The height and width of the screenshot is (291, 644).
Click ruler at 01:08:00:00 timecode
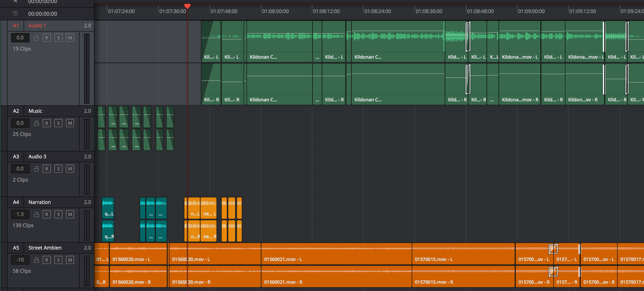(x=275, y=11)
